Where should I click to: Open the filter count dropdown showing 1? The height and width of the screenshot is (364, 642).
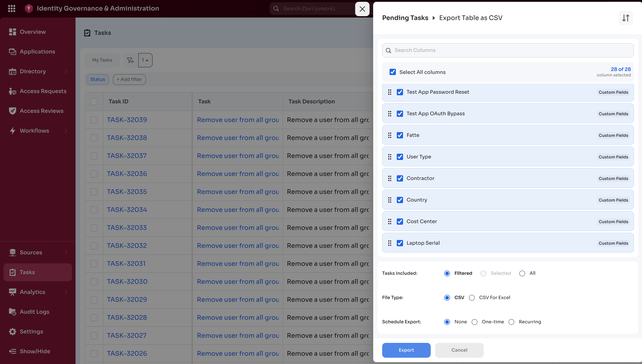click(x=145, y=60)
